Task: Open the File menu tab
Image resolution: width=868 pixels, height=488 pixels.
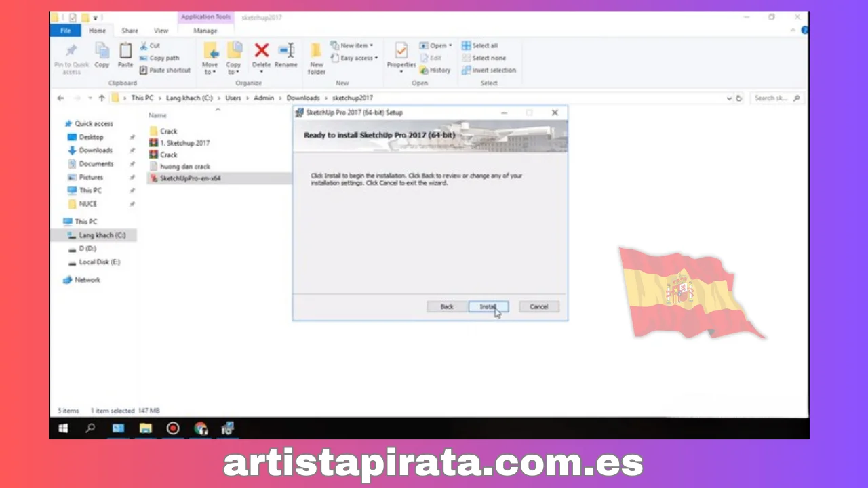Action: point(66,30)
